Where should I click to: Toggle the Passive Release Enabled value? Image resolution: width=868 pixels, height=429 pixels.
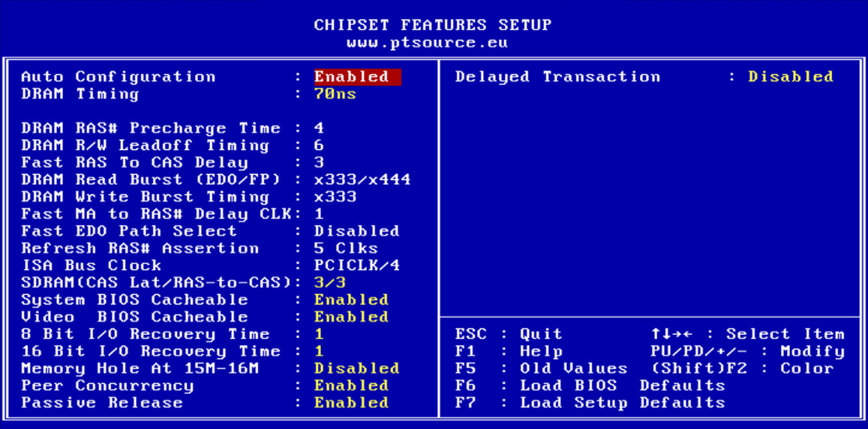351,403
